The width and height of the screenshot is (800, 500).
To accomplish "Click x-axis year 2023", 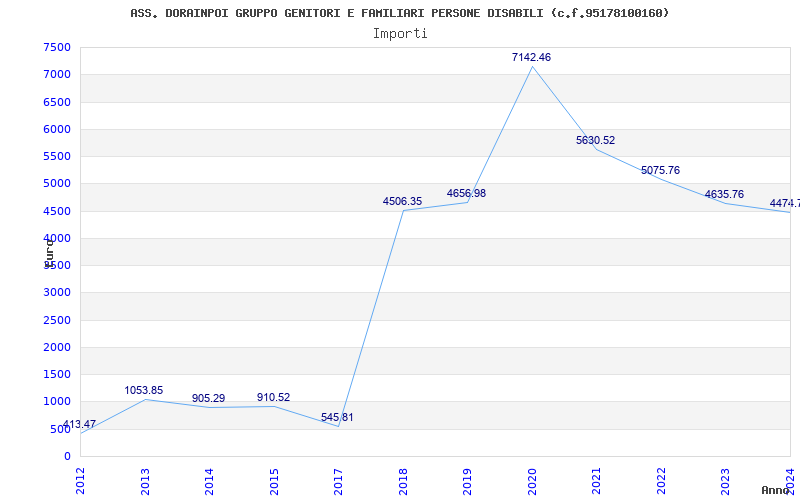I will (x=726, y=481).
